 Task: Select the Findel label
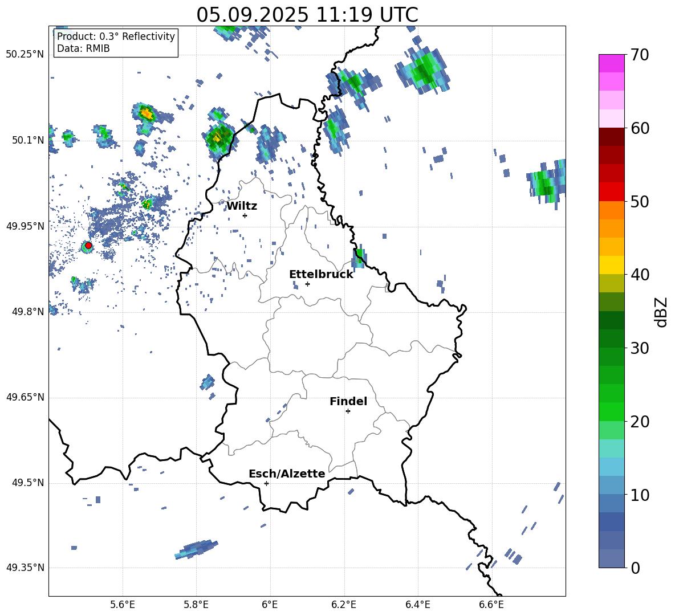pyautogui.click(x=348, y=401)
